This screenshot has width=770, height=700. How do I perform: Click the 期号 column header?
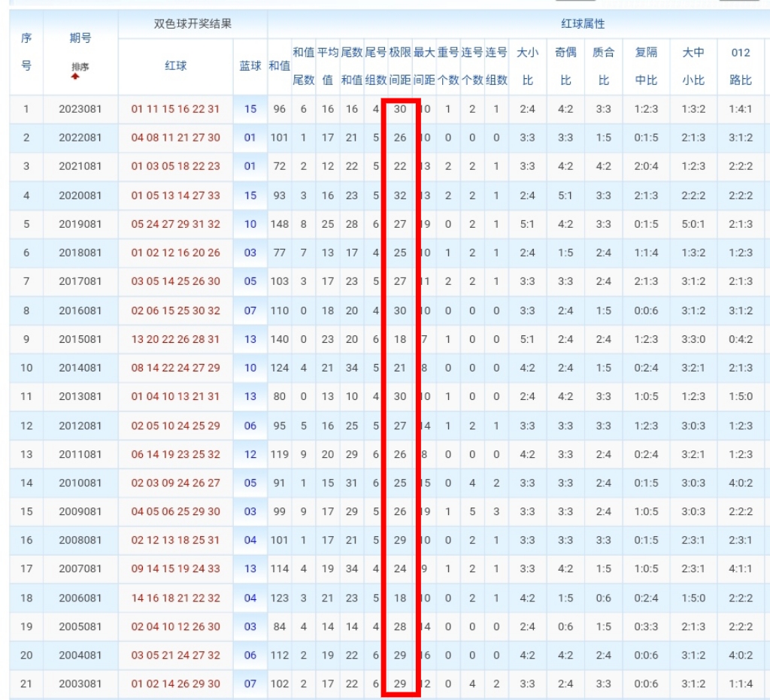point(80,38)
